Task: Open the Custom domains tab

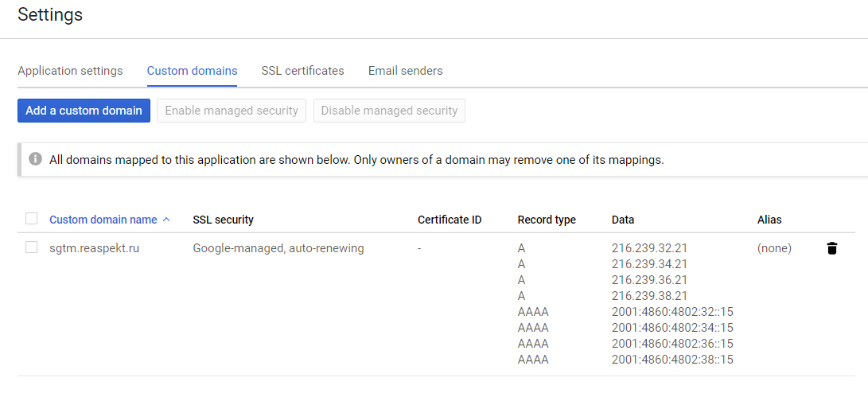Action: coord(192,71)
